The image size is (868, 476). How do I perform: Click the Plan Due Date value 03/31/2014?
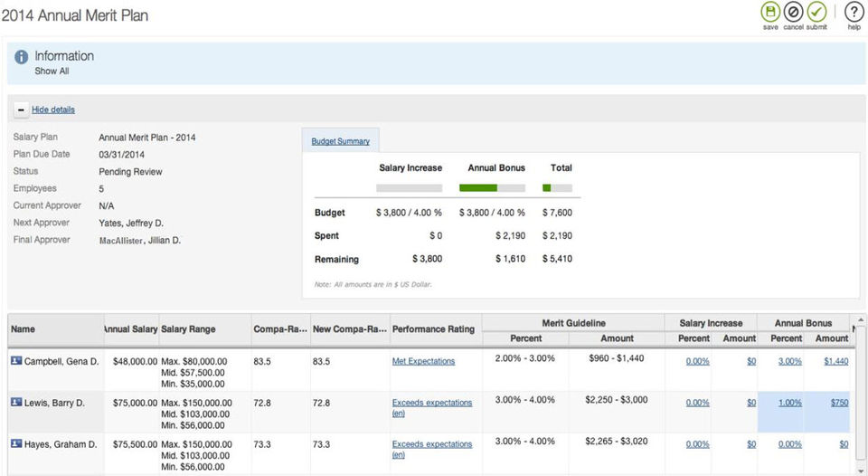tap(122, 155)
